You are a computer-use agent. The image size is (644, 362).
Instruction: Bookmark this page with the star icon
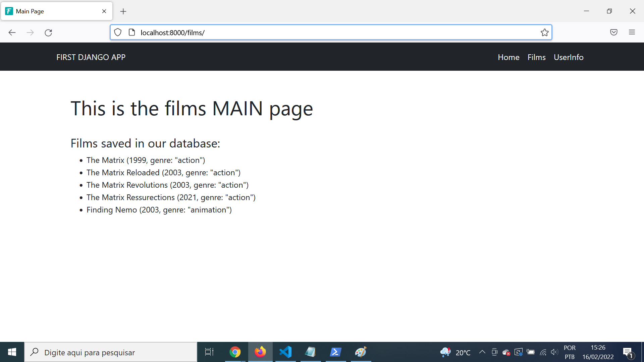(544, 33)
